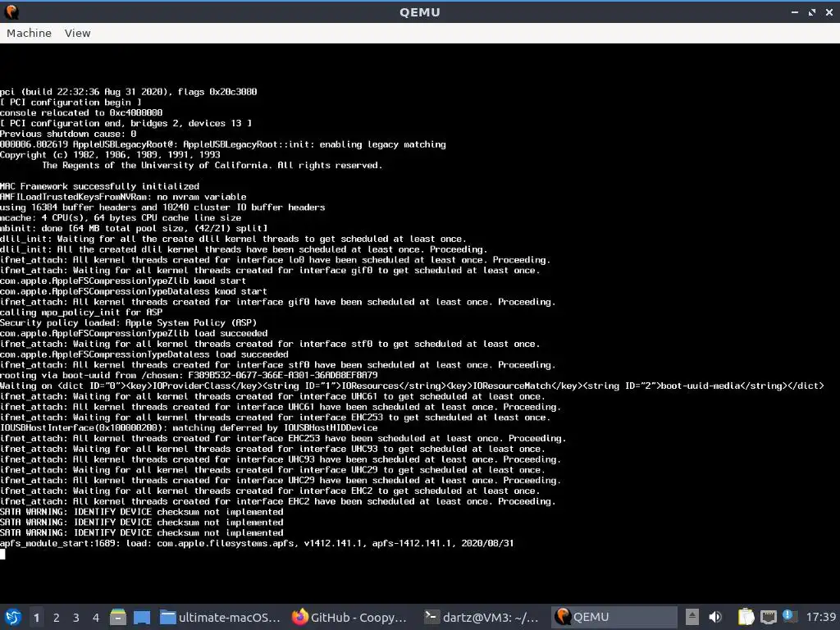The width and height of the screenshot is (840, 630).
Task: Switch to workspace 2
Action: 57,618
